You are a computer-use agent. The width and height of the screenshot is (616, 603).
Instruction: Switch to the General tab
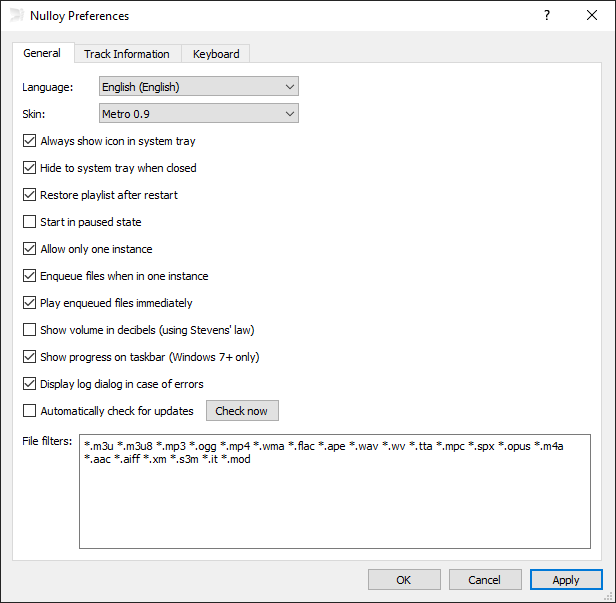click(42, 53)
